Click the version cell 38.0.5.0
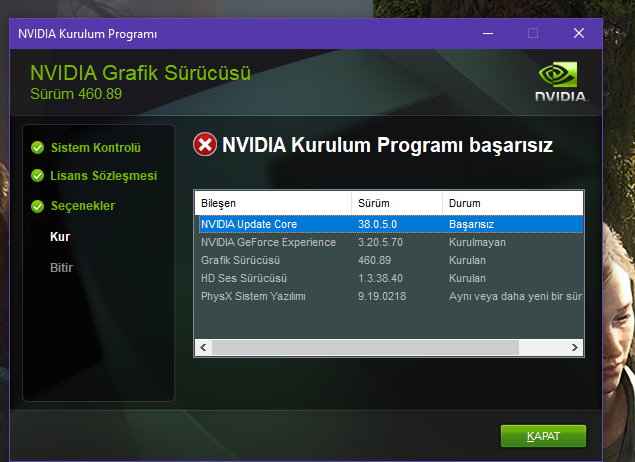635x462 pixels. coord(377,224)
